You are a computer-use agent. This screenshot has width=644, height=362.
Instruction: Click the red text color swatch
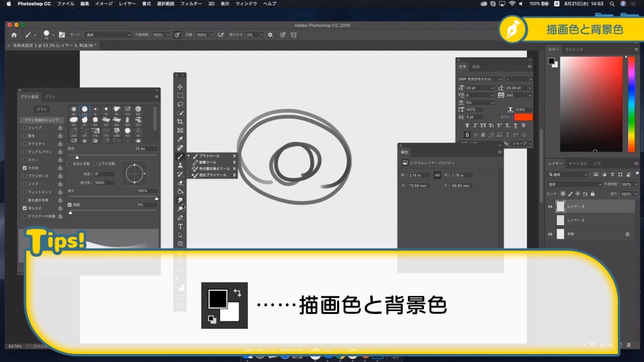coord(523,117)
